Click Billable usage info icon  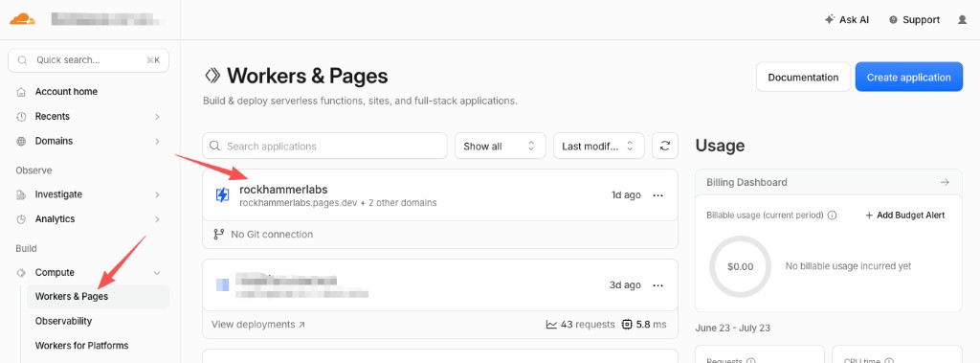coord(832,215)
